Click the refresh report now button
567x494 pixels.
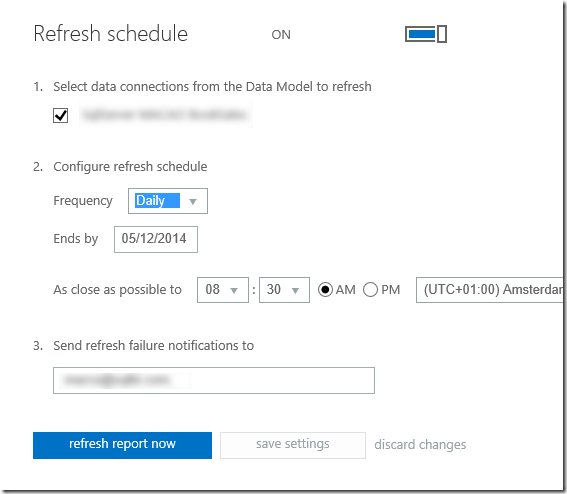[x=122, y=445]
